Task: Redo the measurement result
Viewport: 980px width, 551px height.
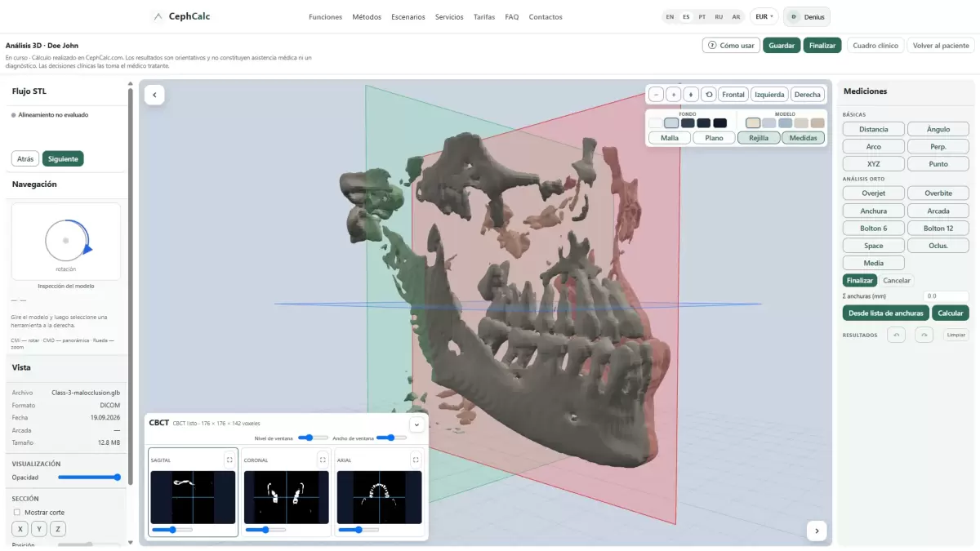Action: point(924,335)
